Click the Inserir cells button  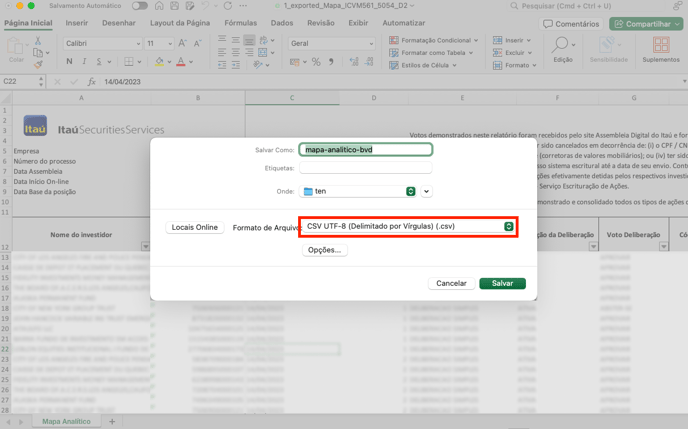click(512, 40)
